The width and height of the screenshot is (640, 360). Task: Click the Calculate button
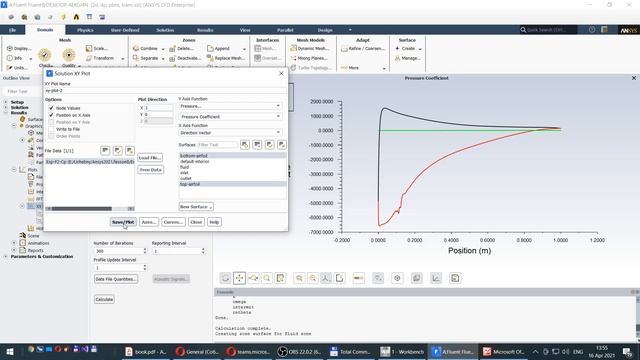pos(104,299)
